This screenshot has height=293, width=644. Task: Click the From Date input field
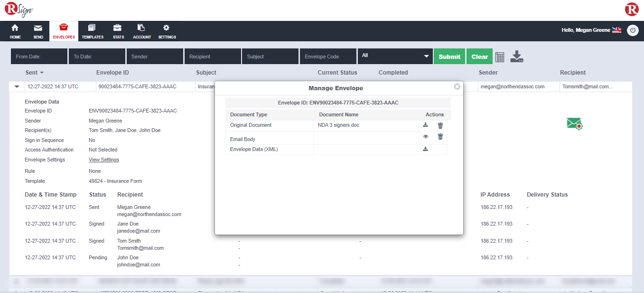pos(38,56)
